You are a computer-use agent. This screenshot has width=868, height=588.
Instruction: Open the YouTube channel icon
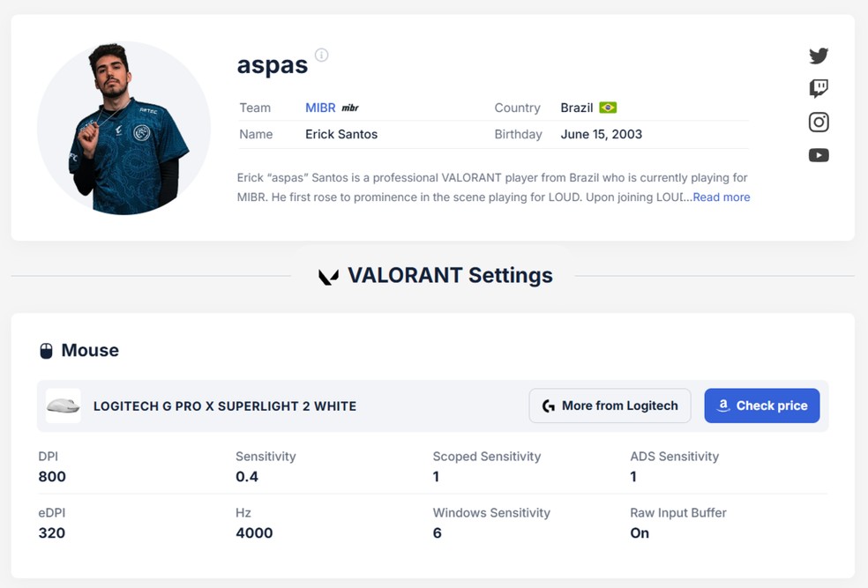click(x=819, y=155)
